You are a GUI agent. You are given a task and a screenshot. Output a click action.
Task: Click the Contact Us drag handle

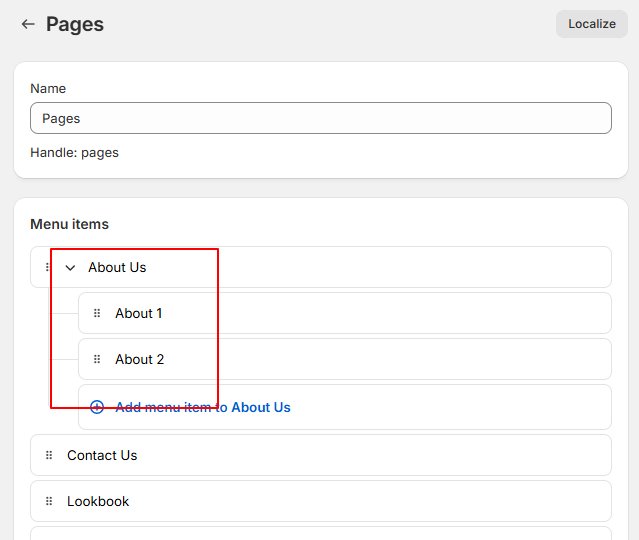(49, 455)
